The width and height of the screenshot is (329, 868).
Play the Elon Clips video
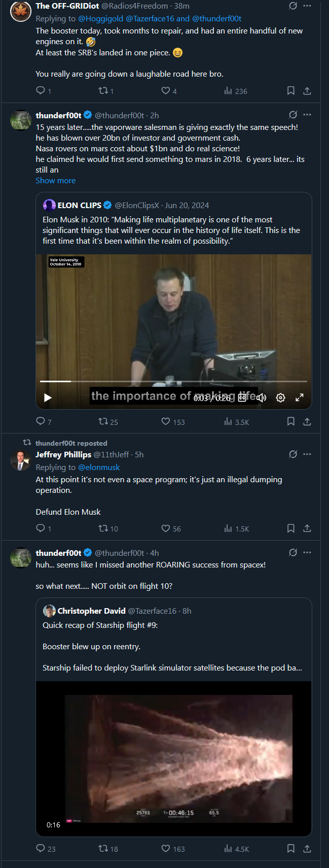point(48,397)
